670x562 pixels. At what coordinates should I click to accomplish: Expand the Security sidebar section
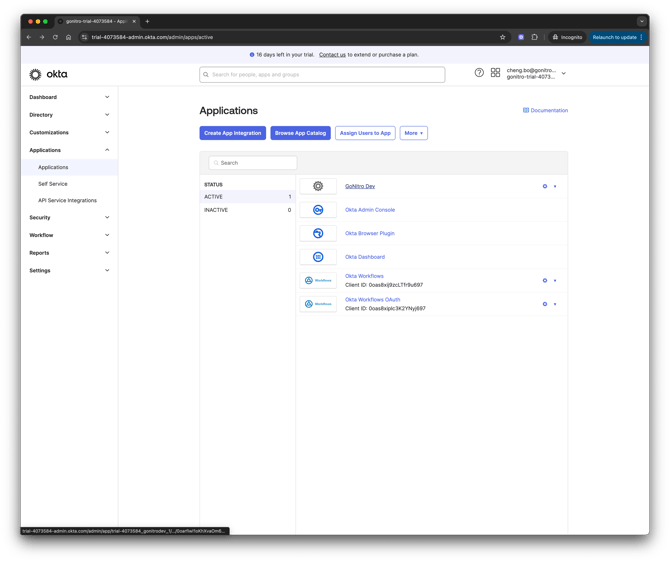pyautogui.click(x=69, y=217)
